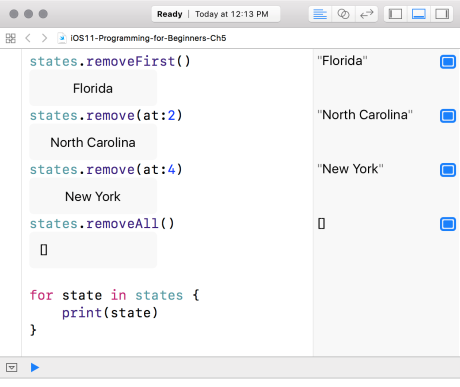Switch to the Version editor
The height and width of the screenshot is (387, 460).
tap(366, 14)
